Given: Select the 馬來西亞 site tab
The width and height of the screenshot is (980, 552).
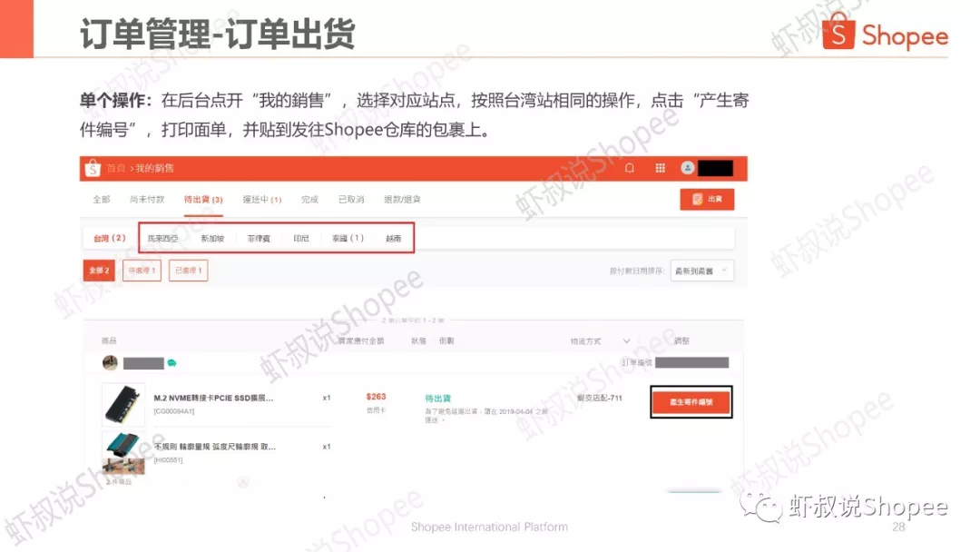Looking at the screenshot, I should (x=162, y=238).
